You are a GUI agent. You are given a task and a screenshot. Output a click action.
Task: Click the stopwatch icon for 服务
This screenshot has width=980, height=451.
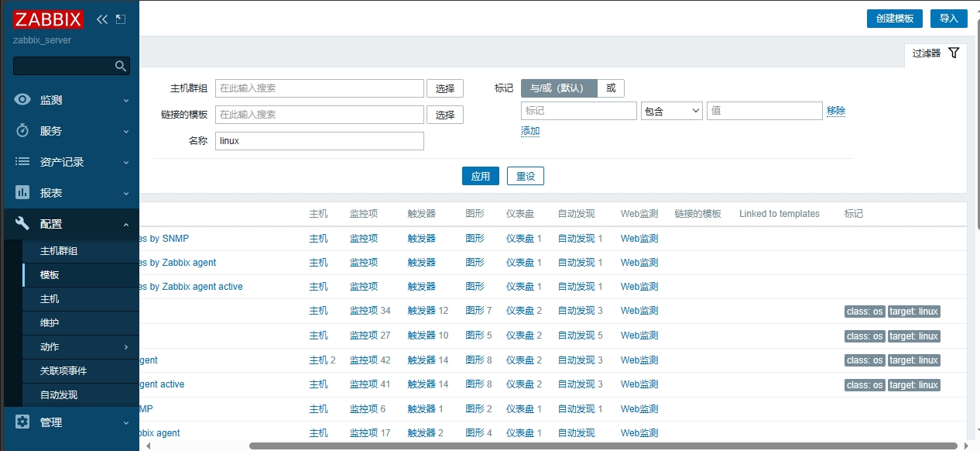tap(22, 131)
